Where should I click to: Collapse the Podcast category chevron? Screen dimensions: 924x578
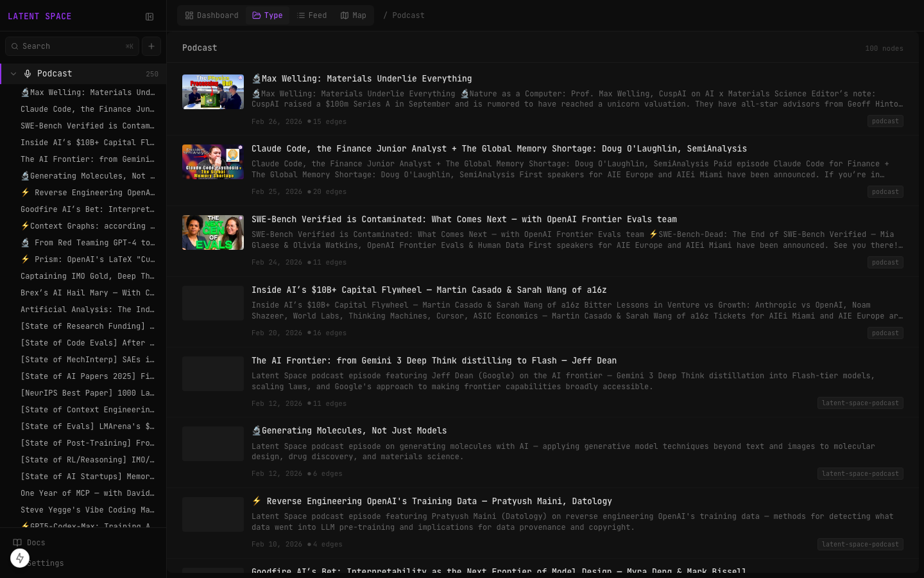[x=13, y=74]
